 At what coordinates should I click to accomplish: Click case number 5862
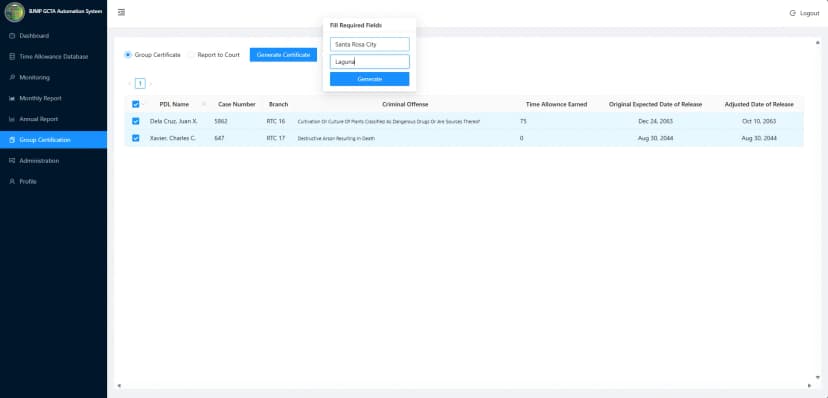(x=221, y=121)
